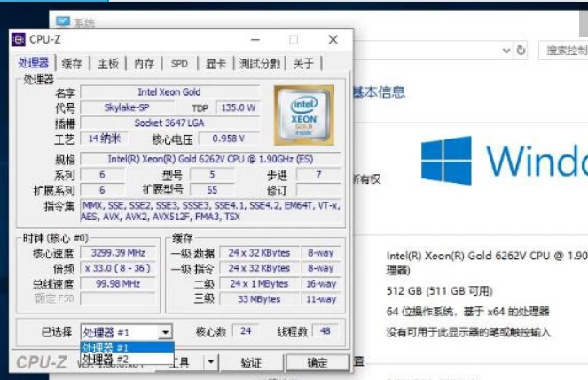This screenshot has width=588, height=380.
Task: Click '512 GB (511 GB 可用)' in the System window
Action: point(440,291)
